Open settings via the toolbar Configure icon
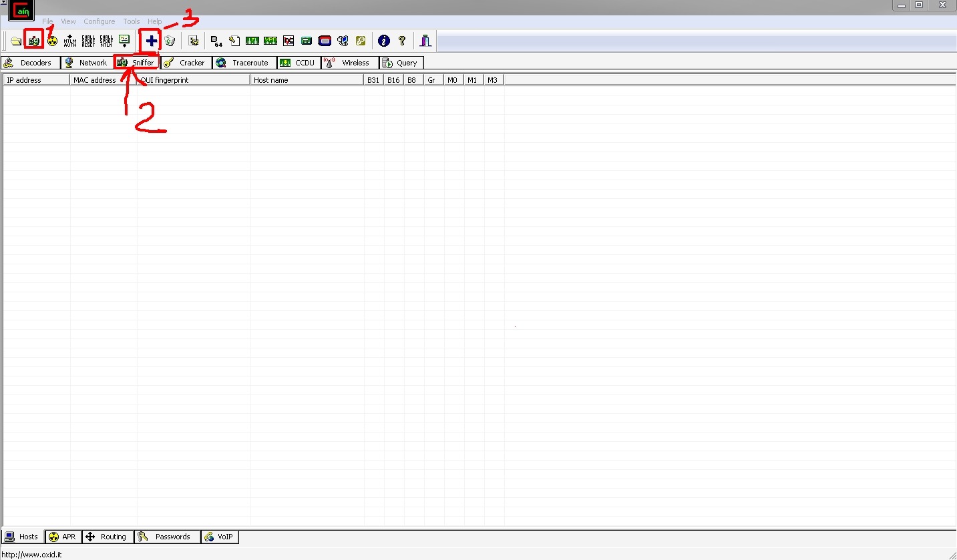 pyautogui.click(x=194, y=41)
